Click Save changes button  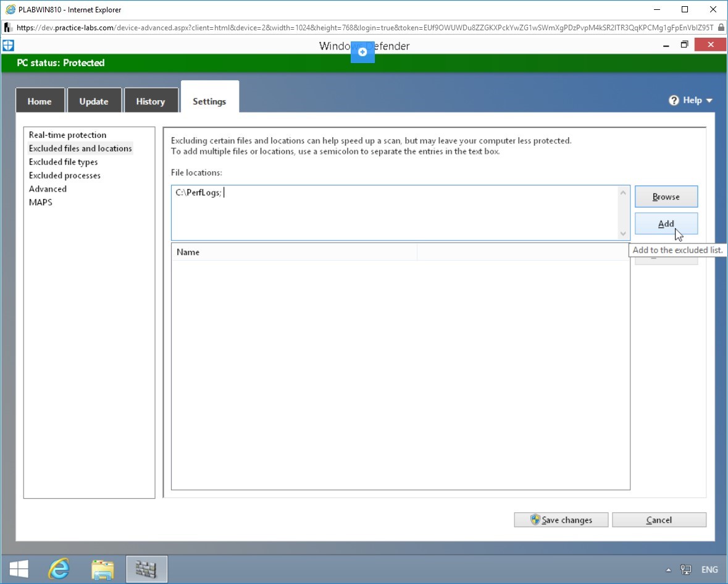(x=561, y=520)
